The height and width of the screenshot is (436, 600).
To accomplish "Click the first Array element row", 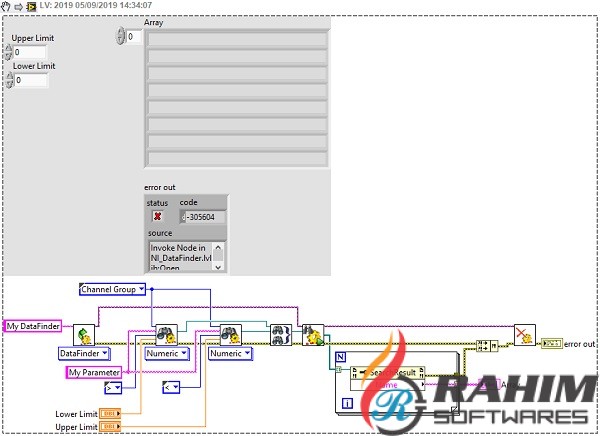I will click(237, 39).
